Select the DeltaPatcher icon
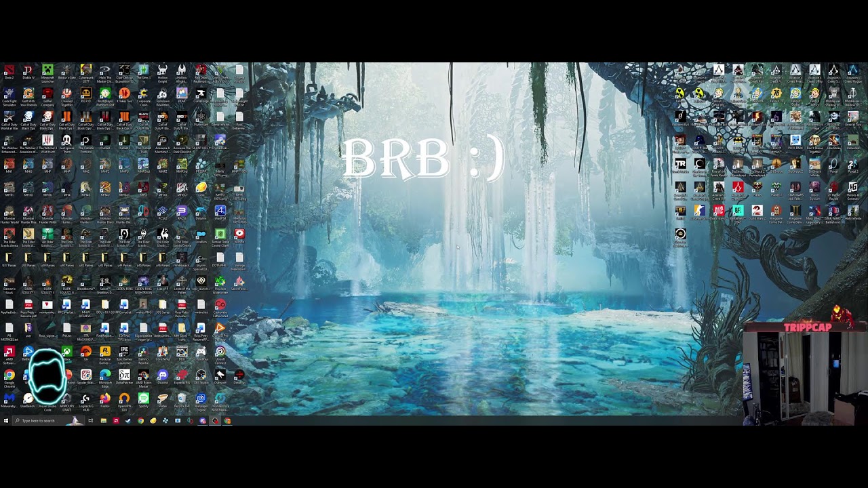Viewport: 868px width, 488px height. pyautogui.click(x=124, y=377)
